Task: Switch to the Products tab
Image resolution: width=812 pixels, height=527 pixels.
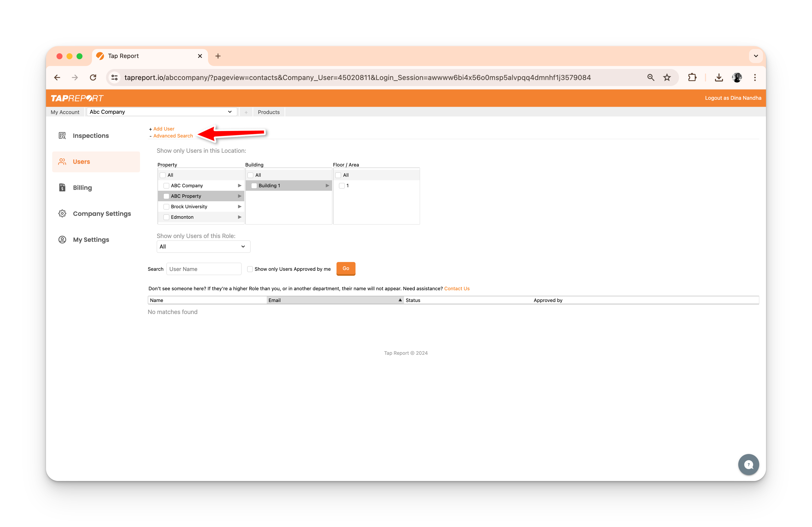Action: pos(268,112)
